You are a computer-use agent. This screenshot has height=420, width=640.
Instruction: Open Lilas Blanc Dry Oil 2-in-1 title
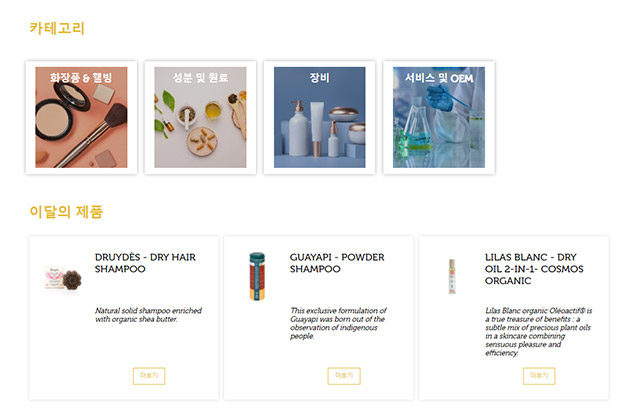click(534, 269)
